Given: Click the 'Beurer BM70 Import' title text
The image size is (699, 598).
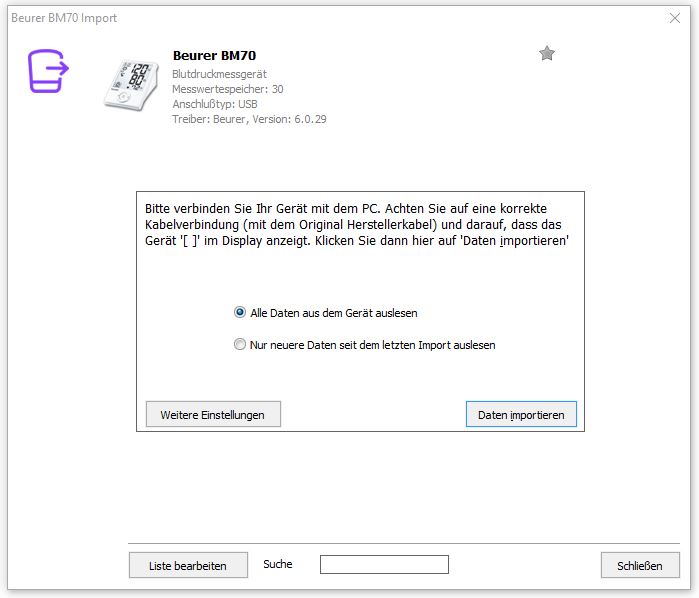Looking at the screenshot, I should (x=64, y=18).
